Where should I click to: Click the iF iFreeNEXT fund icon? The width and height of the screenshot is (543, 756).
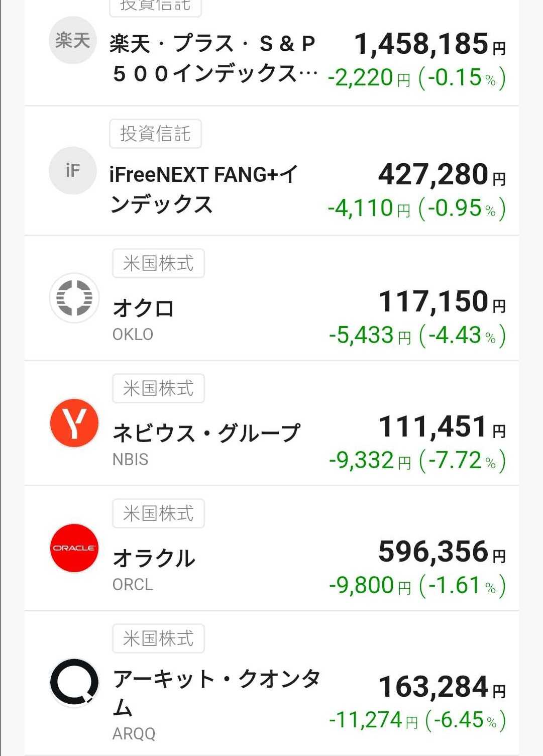72,171
